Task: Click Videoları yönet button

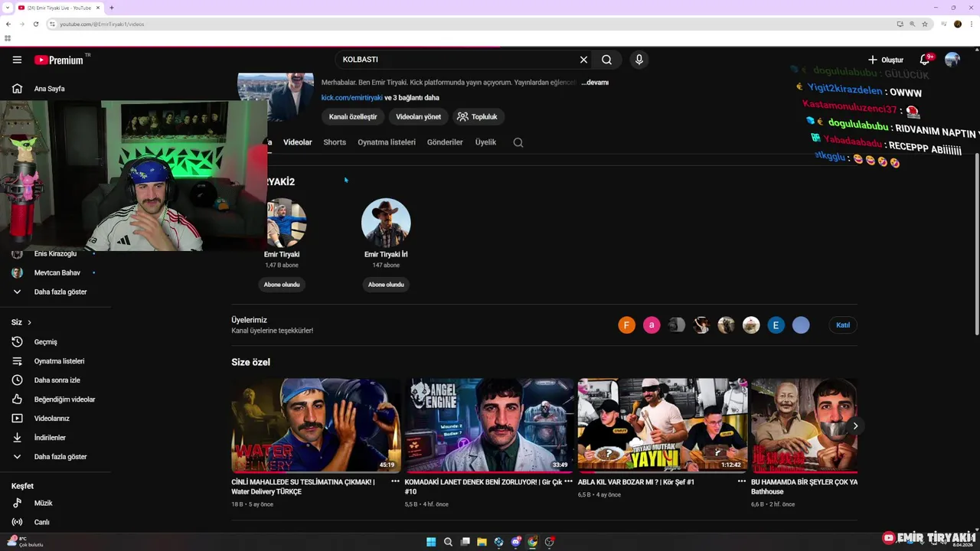Action: 418,117
